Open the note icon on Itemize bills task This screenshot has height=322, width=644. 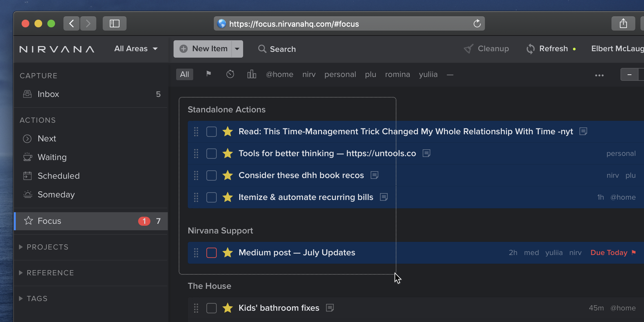tap(384, 197)
